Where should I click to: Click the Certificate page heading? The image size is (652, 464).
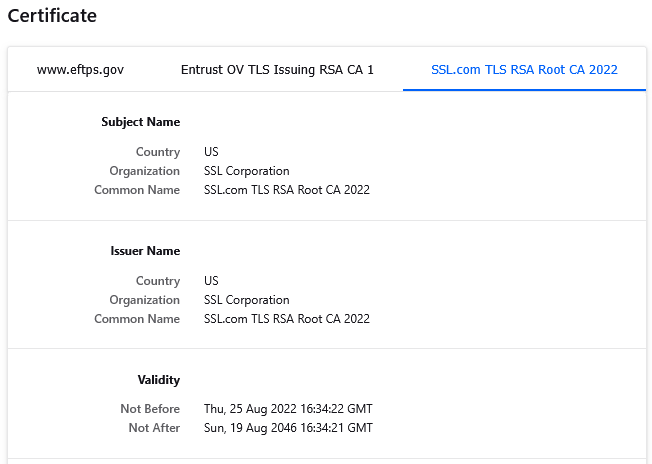pos(52,16)
